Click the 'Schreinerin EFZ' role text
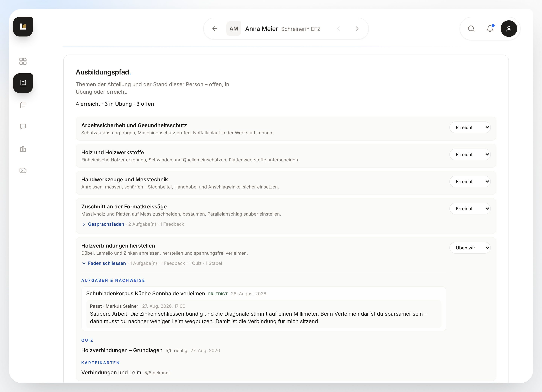This screenshot has height=392, width=542. click(x=301, y=29)
